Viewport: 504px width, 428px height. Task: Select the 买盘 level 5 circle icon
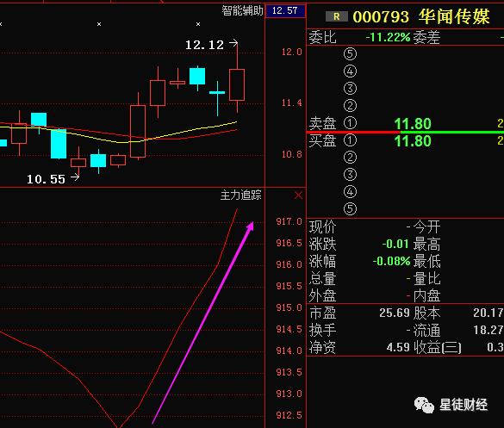tap(350, 209)
